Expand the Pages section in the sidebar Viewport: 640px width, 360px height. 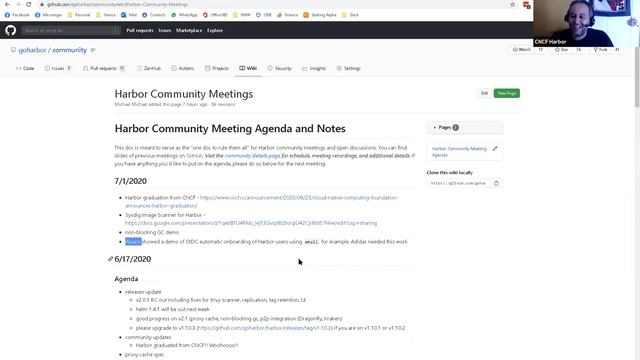(464, 127)
